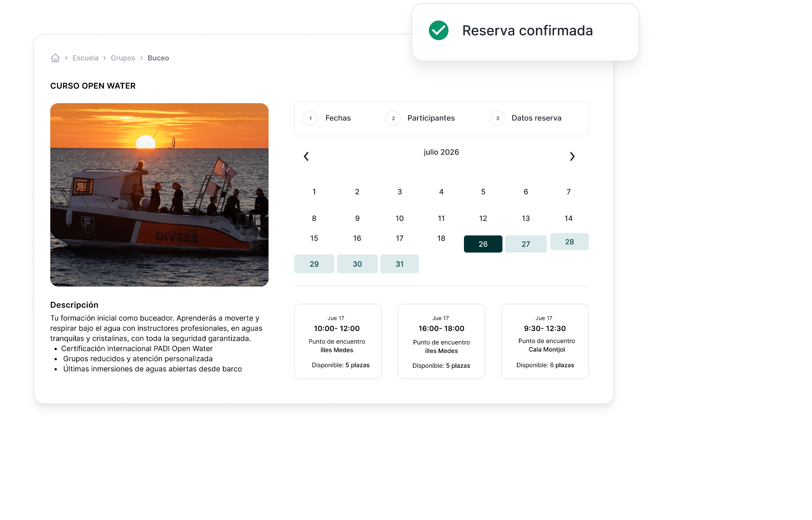Image resolution: width=812 pixels, height=520 pixels.
Task: Select day 5 in the calendar
Action: coord(483,192)
